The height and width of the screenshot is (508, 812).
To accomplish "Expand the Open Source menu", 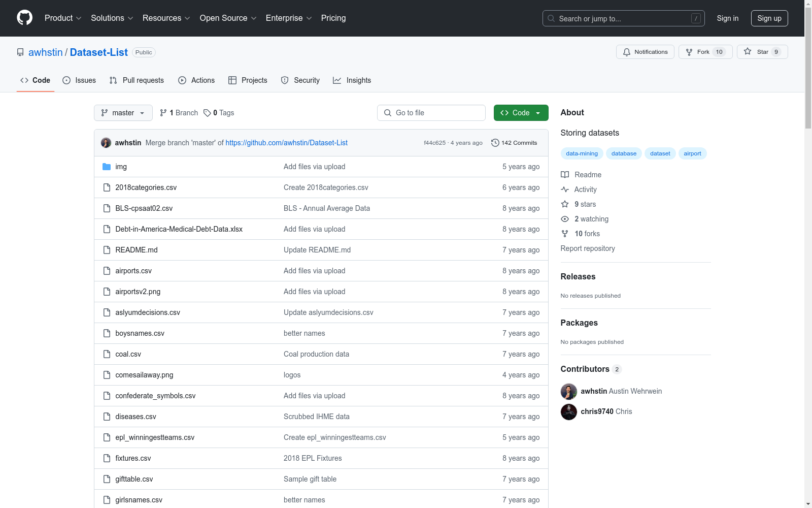I will point(228,18).
